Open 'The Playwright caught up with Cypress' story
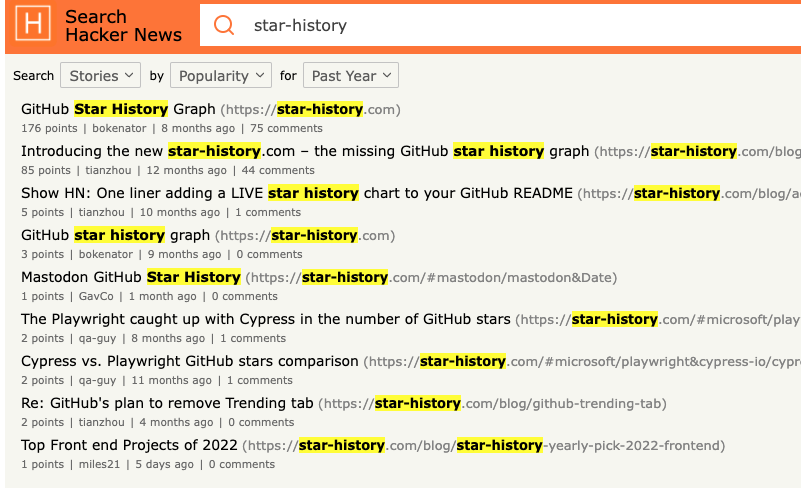Screen dimensions: 801x488 coord(265,319)
